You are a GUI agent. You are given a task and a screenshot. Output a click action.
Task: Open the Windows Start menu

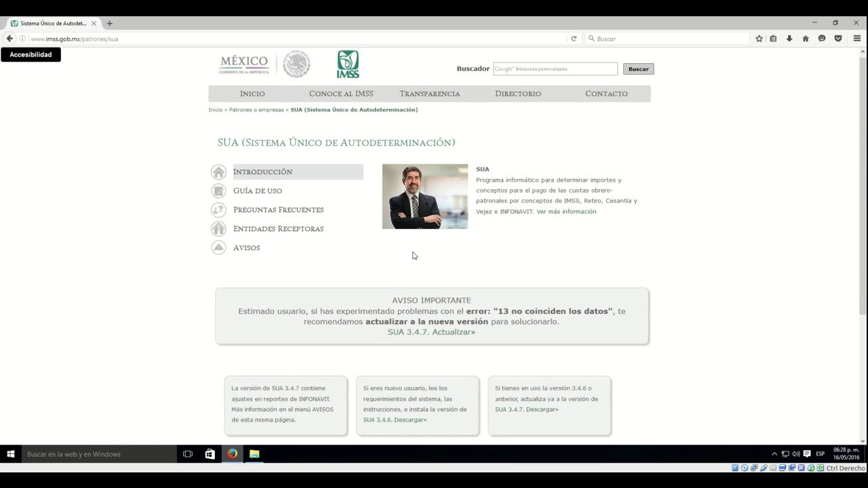(11, 454)
